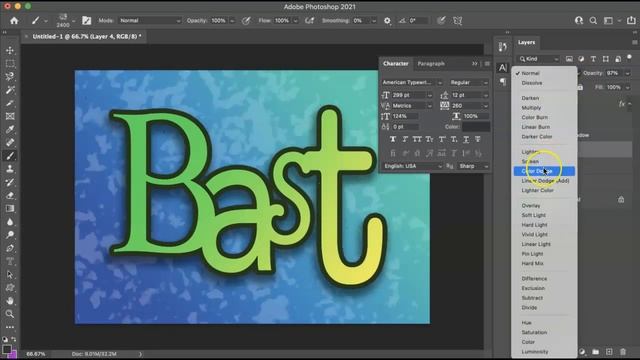This screenshot has height=360, width=640.
Task: Select the Eyedropper tool
Action: (10, 129)
